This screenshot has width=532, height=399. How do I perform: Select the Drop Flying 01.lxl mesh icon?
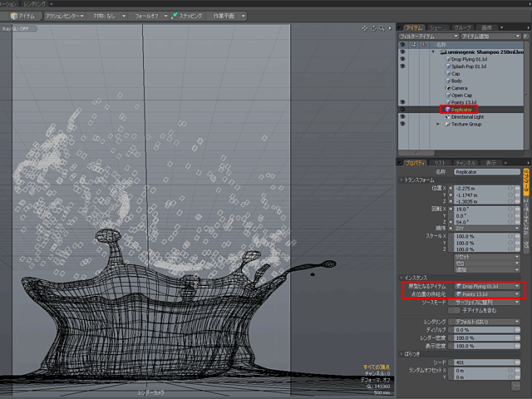(447, 59)
